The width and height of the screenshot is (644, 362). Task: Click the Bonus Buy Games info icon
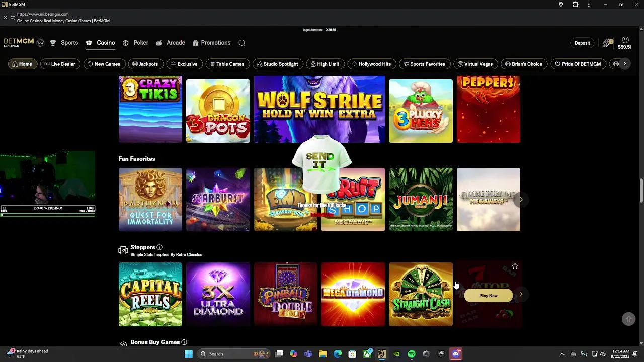184,342
